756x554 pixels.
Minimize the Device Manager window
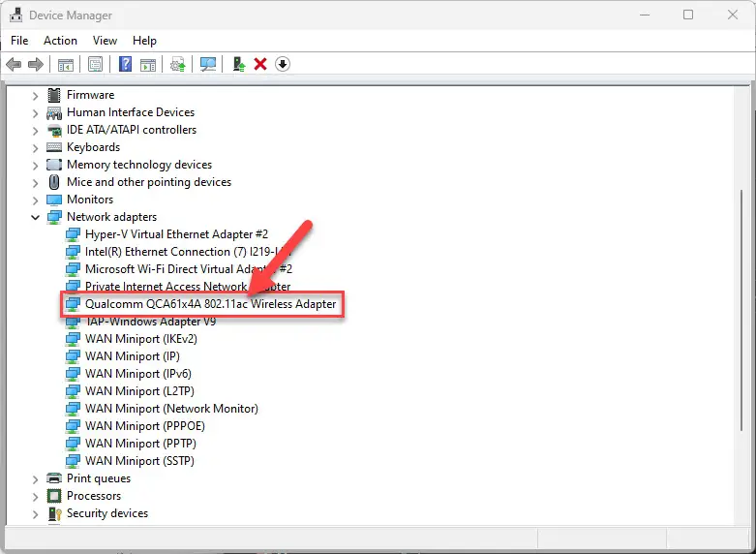[x=645, y=15]
